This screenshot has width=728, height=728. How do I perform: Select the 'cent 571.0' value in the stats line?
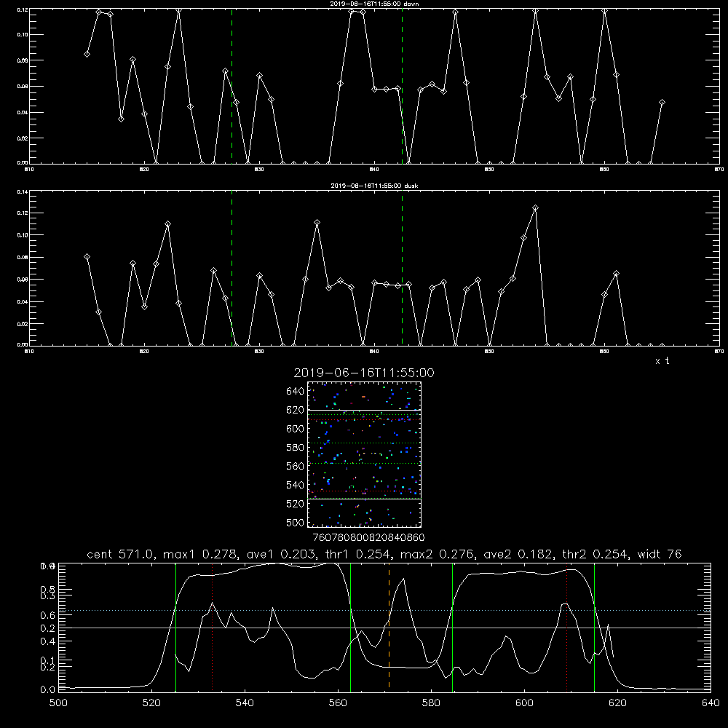point(120,554)
